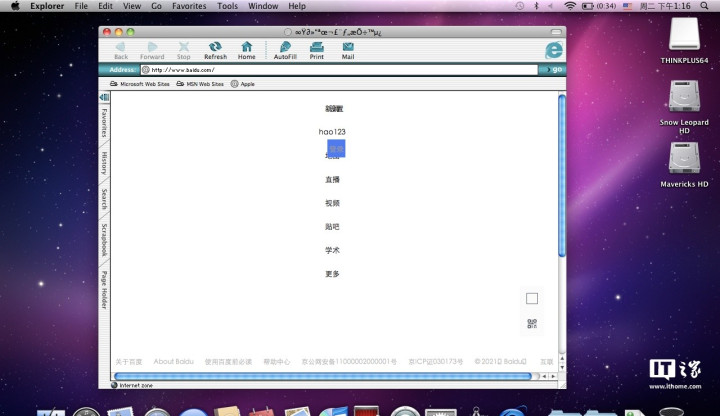The width and height of the screenshot is (720, 416).
Task: Click the Time Machine menu bar icon
Action: pyautogui.click(x=520, y=6)
